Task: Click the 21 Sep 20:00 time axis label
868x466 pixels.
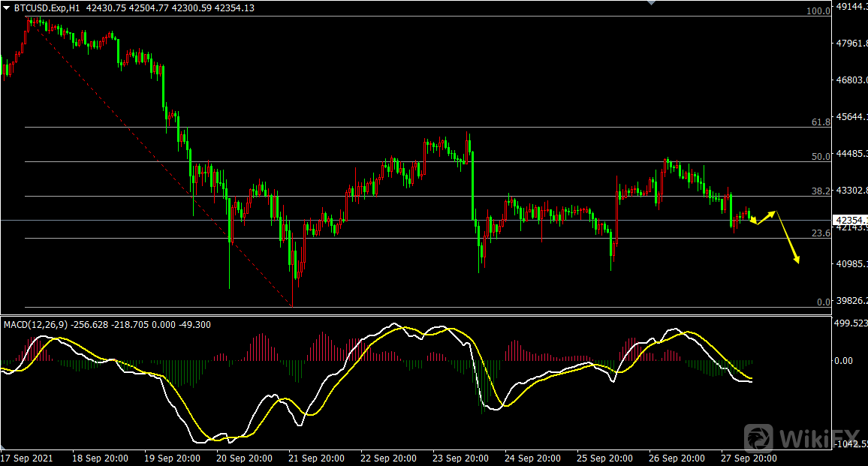Action: [x=317, y=458]
